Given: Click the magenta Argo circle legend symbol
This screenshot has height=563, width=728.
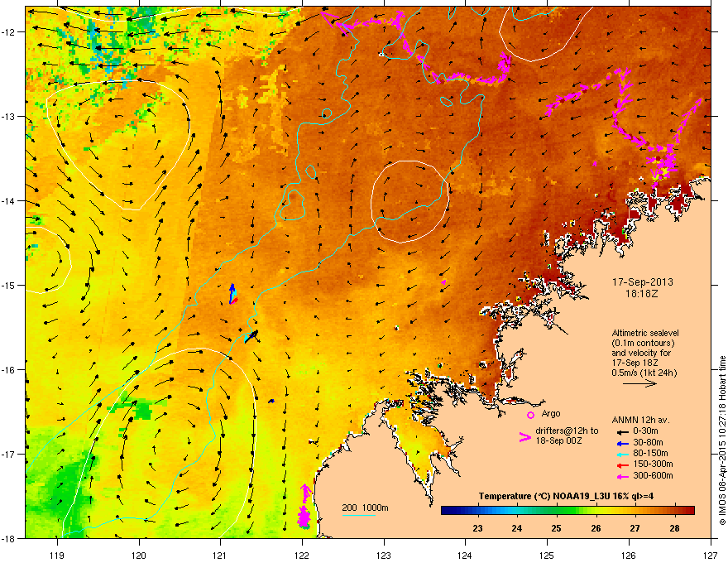Looking at the screenshot, I should pos(530,415).
